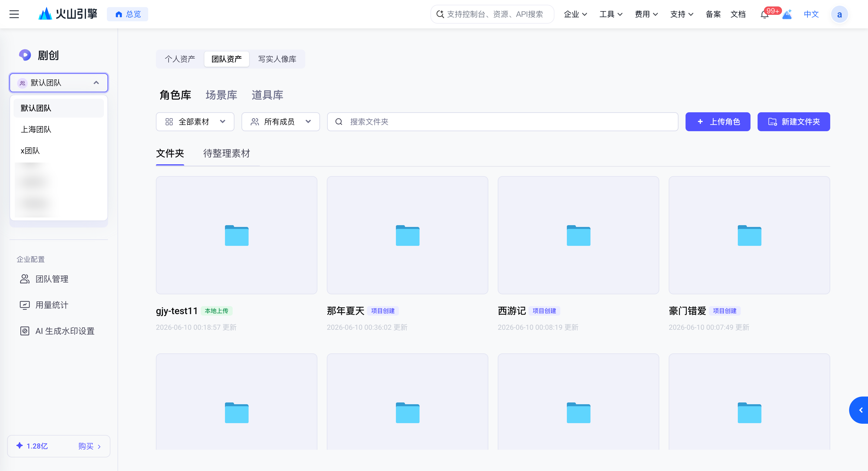Click the AI assistant mountain icon
The image size is (868, 471).
click(787, 14)
